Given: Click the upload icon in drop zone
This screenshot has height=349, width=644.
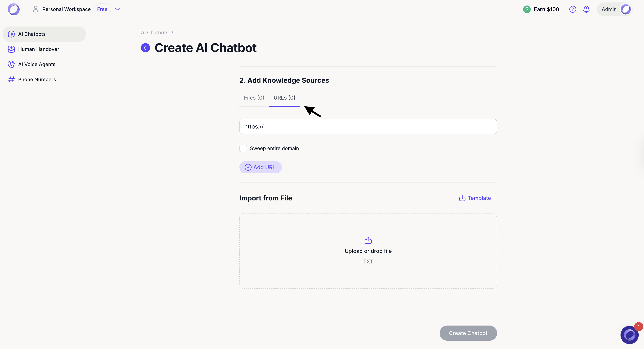Looking at the screenshot, I should 368,240.
